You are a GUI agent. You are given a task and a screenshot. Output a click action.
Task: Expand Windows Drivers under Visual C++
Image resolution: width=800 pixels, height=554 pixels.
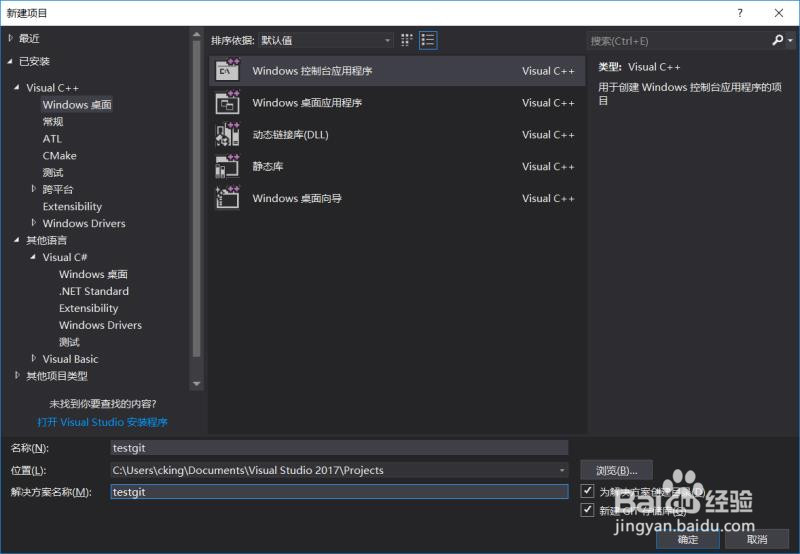[x=34, y=223]
